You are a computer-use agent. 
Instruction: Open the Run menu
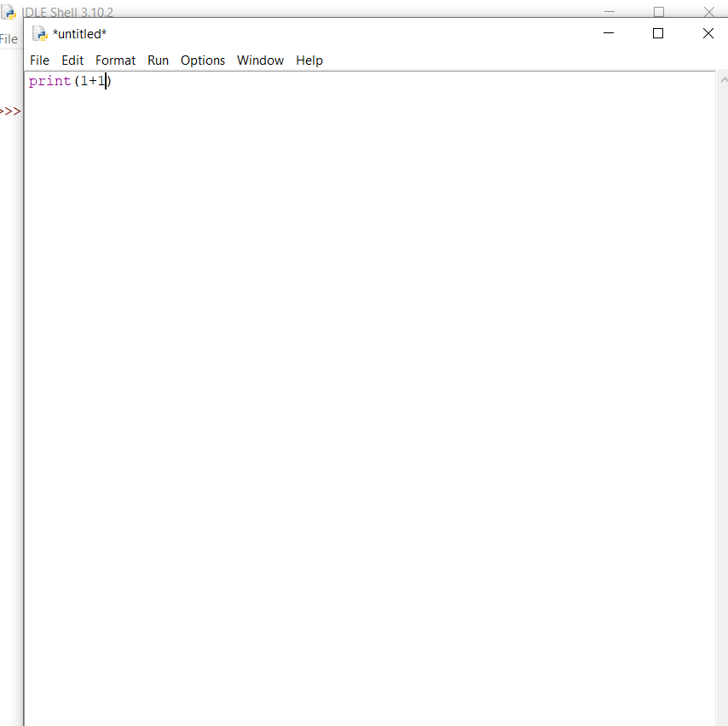(158, 60)
